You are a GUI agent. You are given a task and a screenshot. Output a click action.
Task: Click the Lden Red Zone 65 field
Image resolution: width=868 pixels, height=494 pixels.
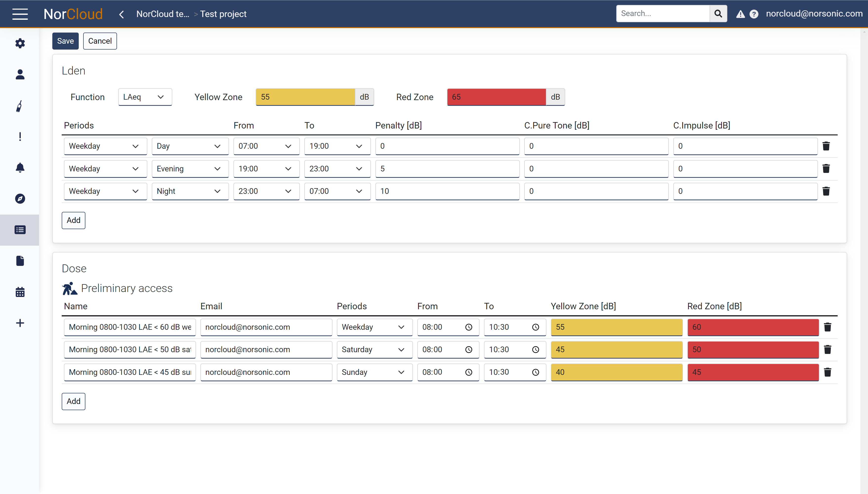tap(496, 97)
